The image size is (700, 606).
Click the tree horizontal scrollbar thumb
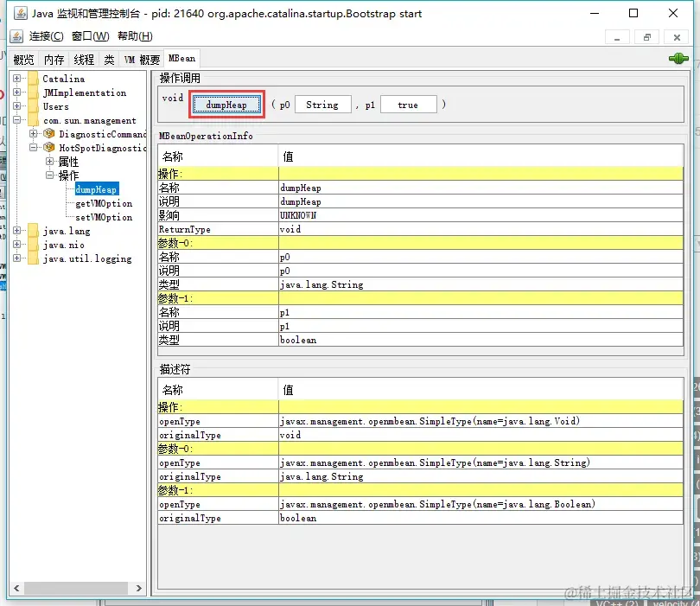pyautogui.click(x=76, y=588)
